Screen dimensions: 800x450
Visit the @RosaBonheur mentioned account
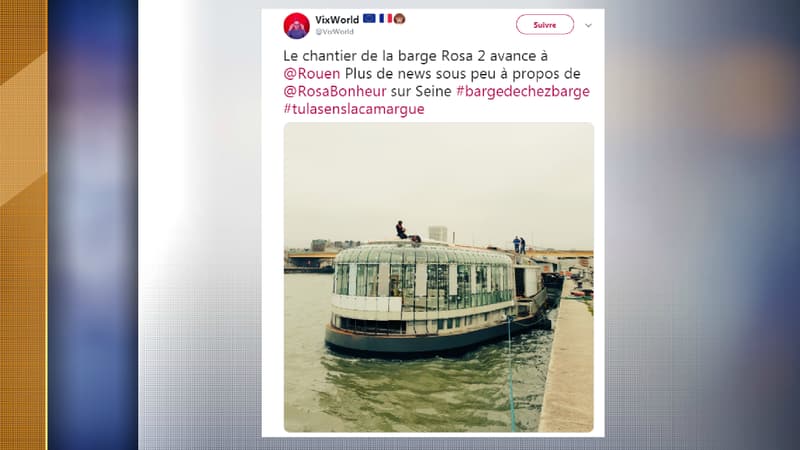click(x=335, y=91)
